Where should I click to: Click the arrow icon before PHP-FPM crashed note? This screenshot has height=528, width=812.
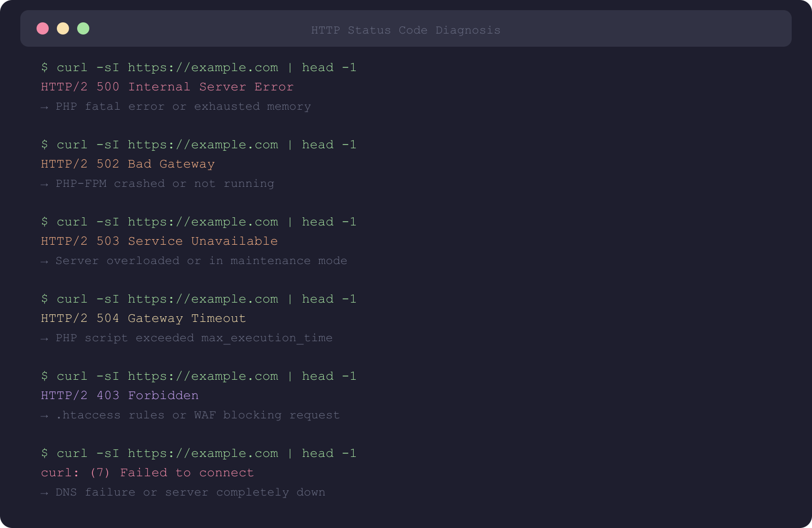click(45, 184)
